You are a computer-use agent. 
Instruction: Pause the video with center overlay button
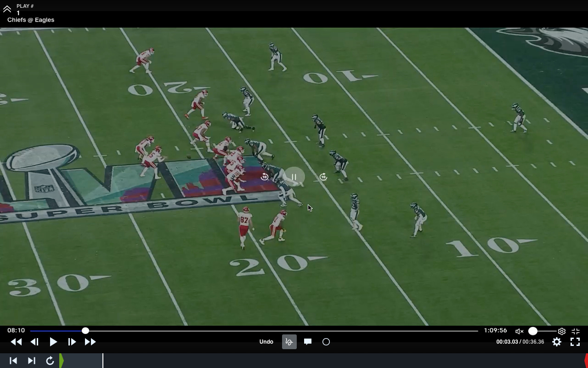[294, 177]
